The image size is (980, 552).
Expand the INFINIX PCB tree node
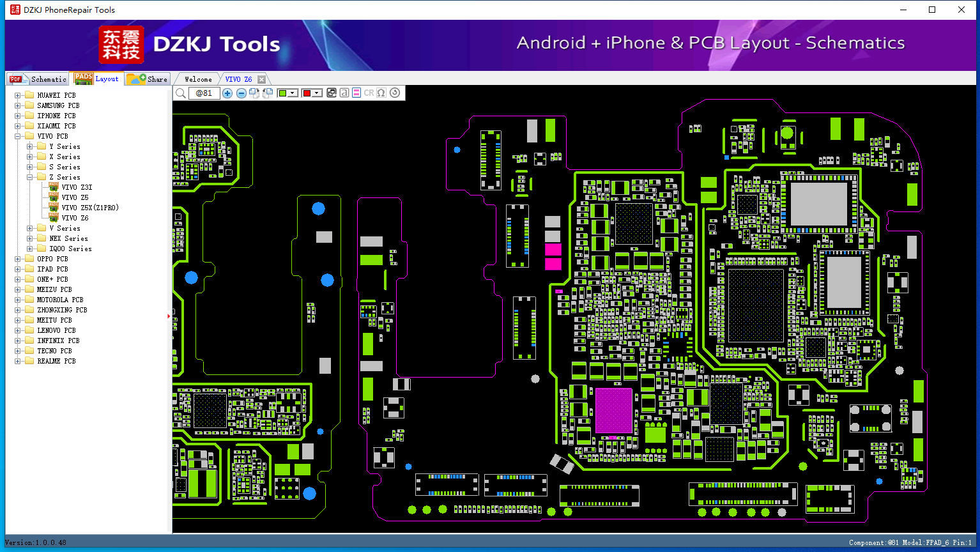(x=17, y=341)
